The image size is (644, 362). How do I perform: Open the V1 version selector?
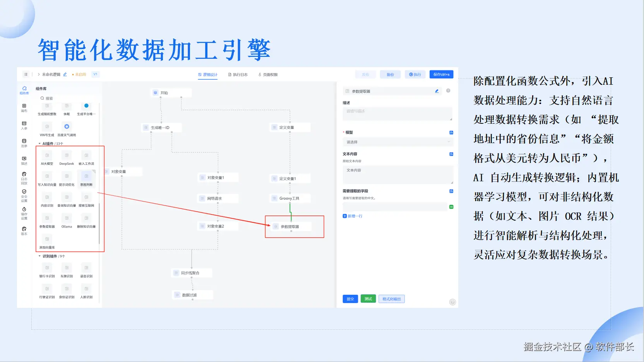point(95,74)
